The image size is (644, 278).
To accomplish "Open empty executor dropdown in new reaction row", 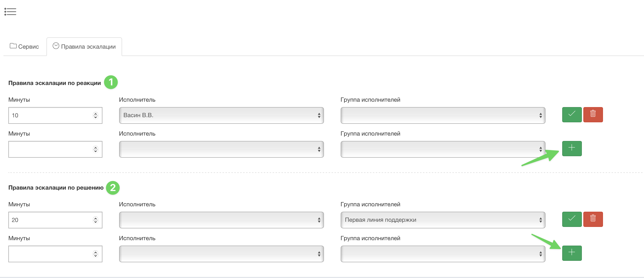I will click(x=221, y=149).
